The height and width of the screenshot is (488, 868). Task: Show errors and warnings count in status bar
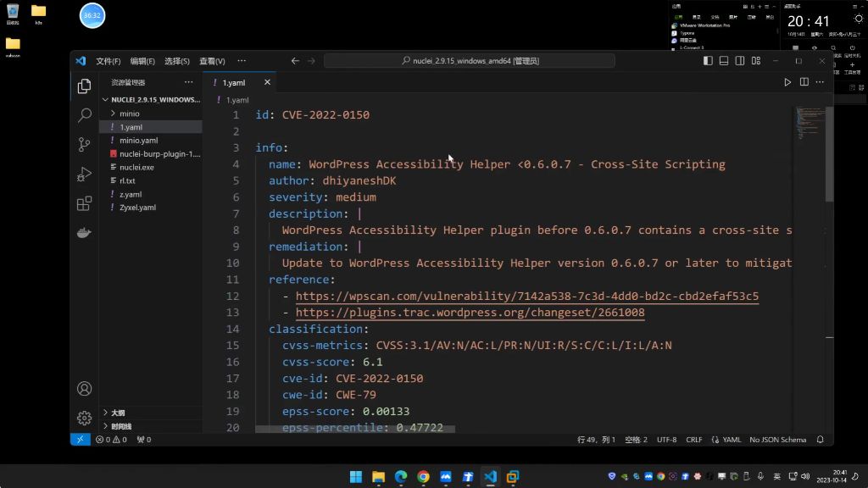pyautogui.click(x=111, y=440)
